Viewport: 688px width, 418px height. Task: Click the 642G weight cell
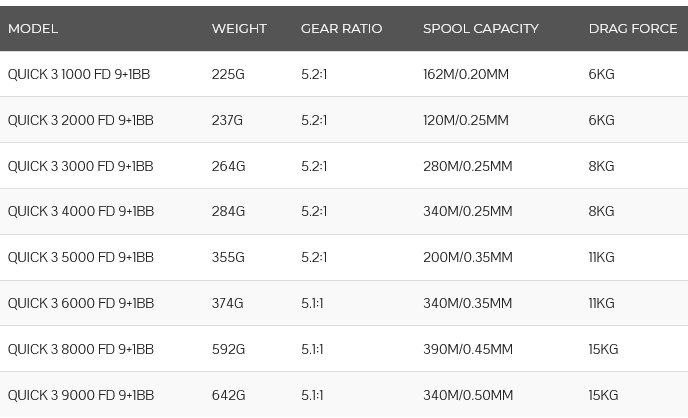(x=228, y=396)
